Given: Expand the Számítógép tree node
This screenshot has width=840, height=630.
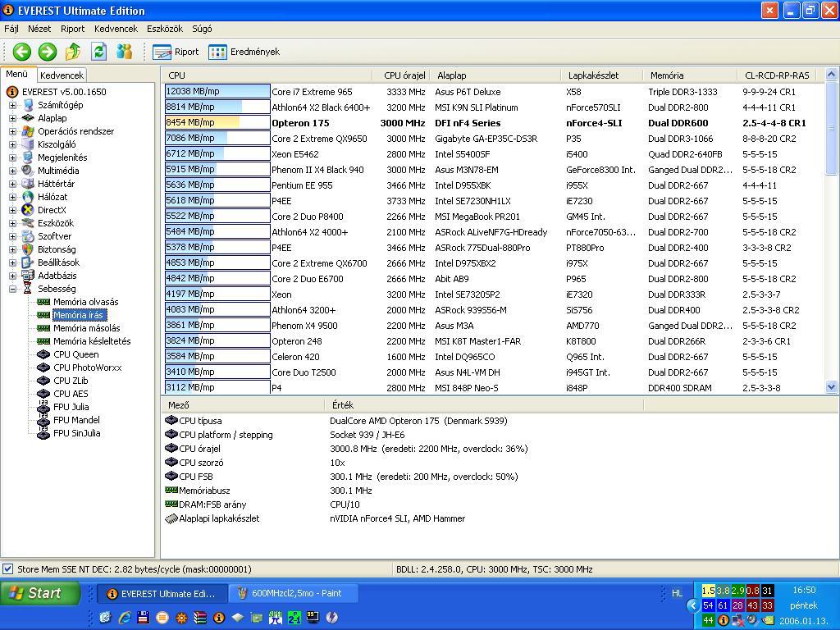Looking at the screenshot, I should (x=12, y=105).
